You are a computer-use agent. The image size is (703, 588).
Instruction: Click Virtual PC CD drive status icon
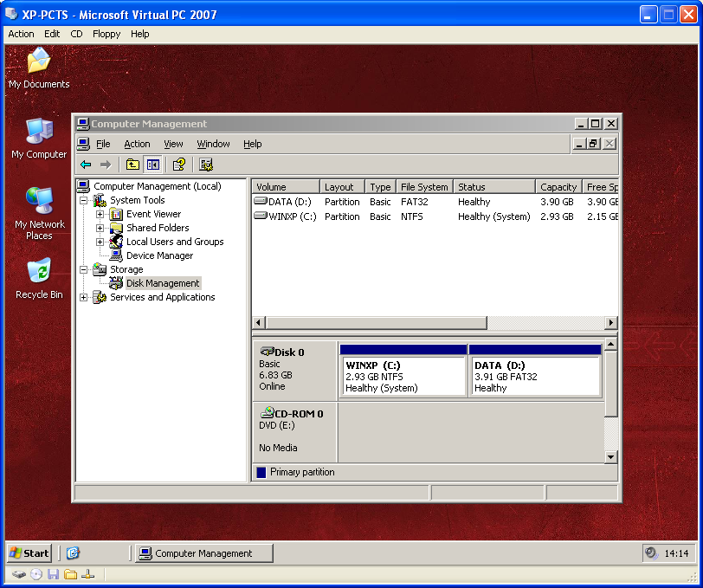point(36,574)
